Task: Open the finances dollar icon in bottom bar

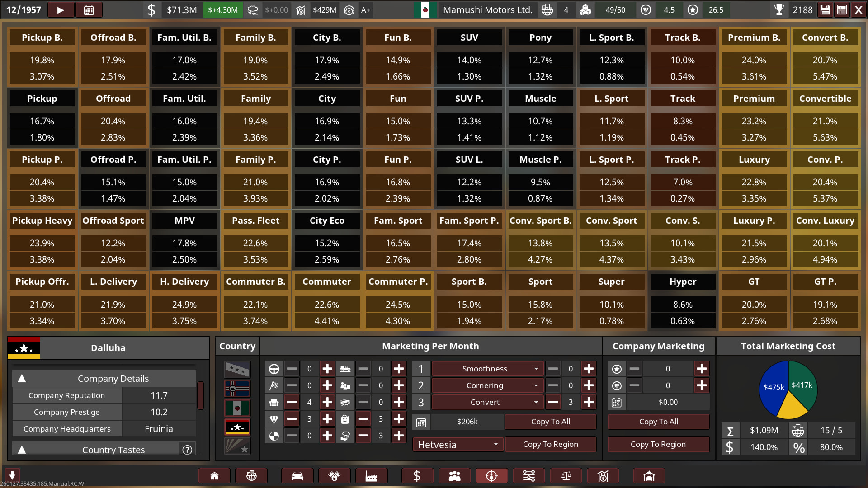Action: (x=417, y=476)
